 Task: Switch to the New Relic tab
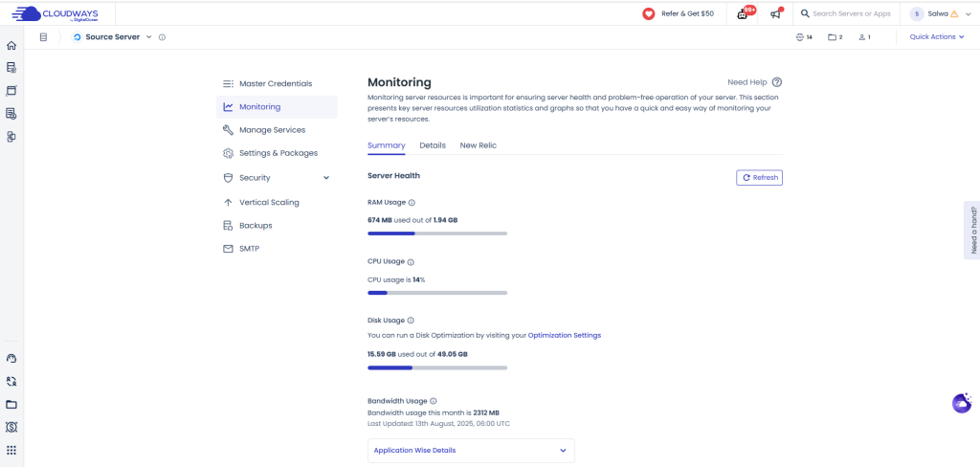tap(479, 145)
